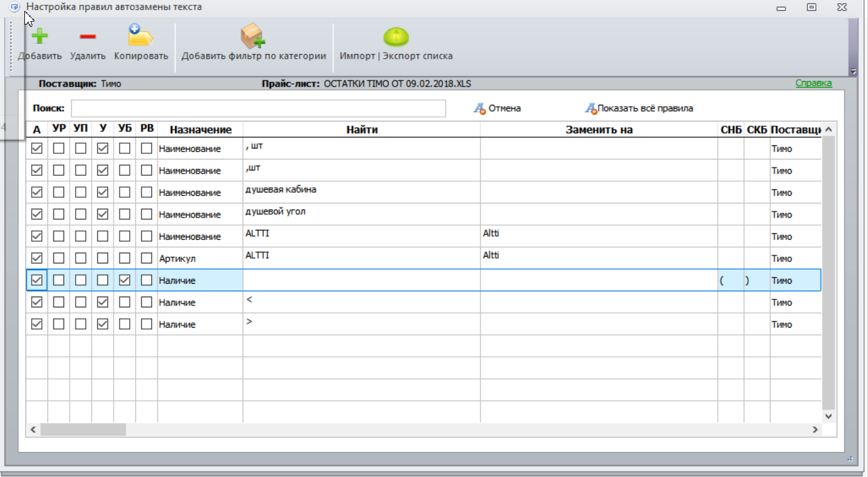868x477 pixels.
Task: Click the right horizontal scroll arrow
Action: pos(815,429)
